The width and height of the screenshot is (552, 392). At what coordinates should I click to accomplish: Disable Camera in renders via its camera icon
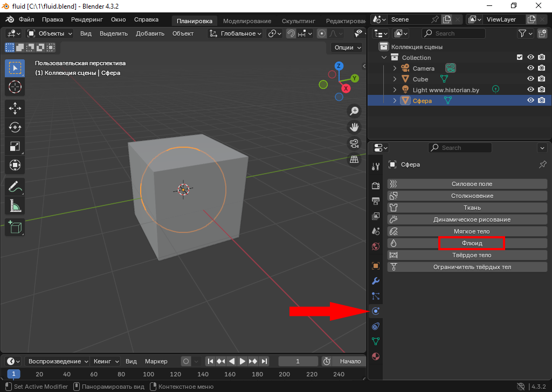click(x=542, y=68)
